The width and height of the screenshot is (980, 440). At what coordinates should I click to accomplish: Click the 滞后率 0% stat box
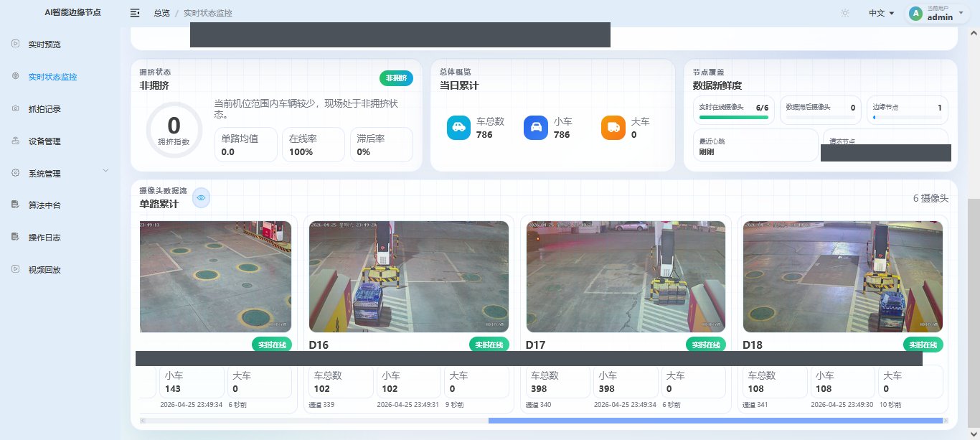click(382, 144)
